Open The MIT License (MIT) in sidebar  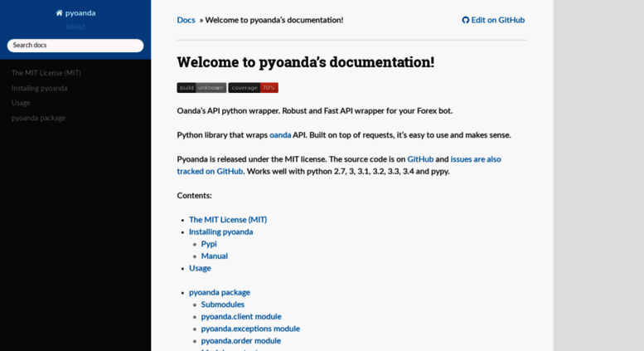coord(46,73)
